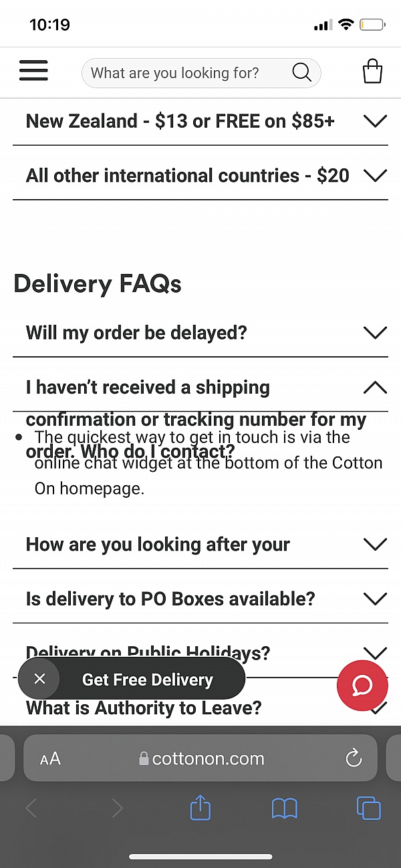
Task: Tap the search magnifier icon
Action: coord(301,73)
